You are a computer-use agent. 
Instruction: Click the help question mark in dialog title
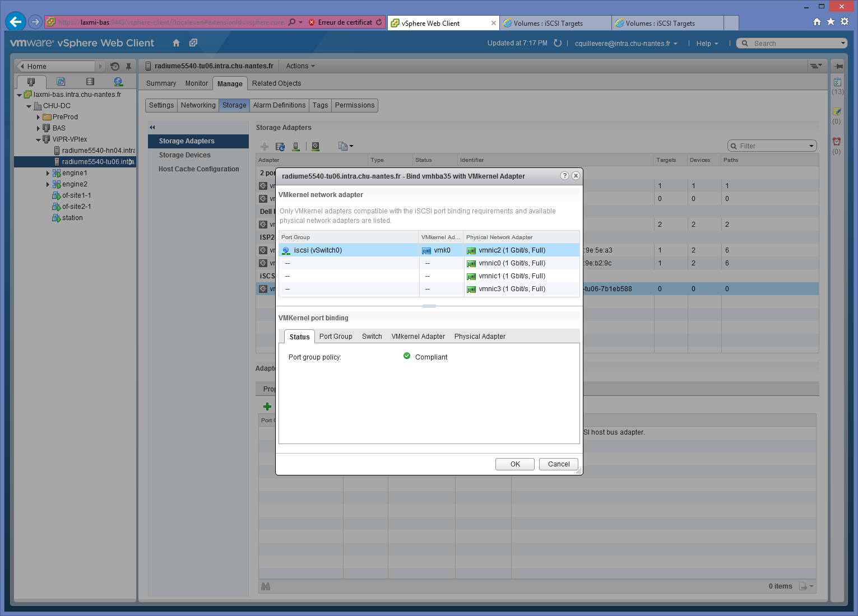tap(564, 176)
